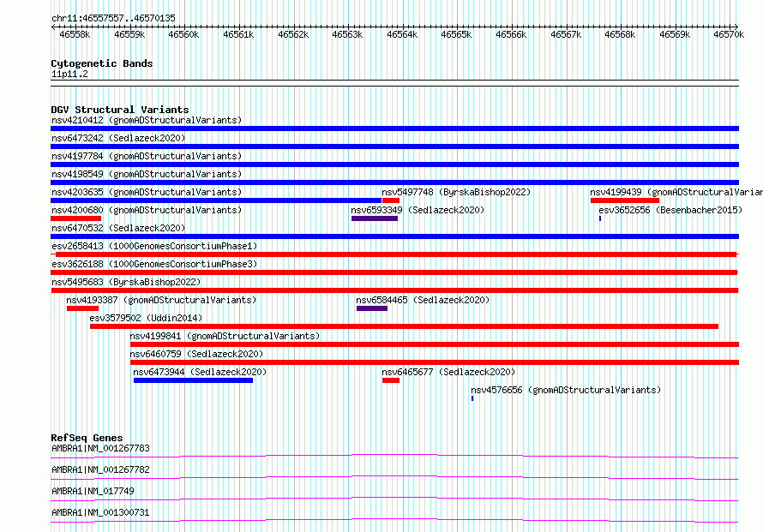Screen dimensions: 763x532
Task: Click the nsv5495683 ByrskaBishop2022 label
Action: (x=126, y=282)
